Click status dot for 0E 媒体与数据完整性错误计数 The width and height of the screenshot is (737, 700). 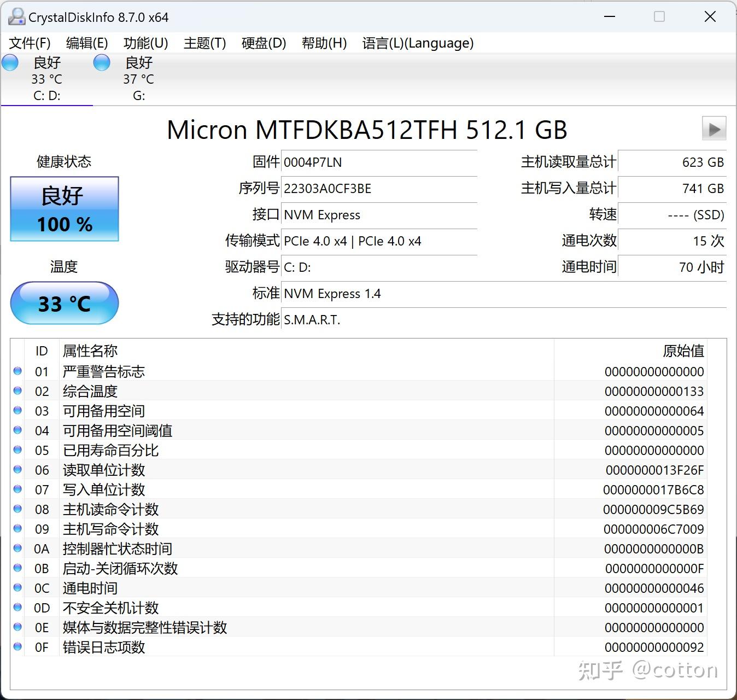[17, 627]
